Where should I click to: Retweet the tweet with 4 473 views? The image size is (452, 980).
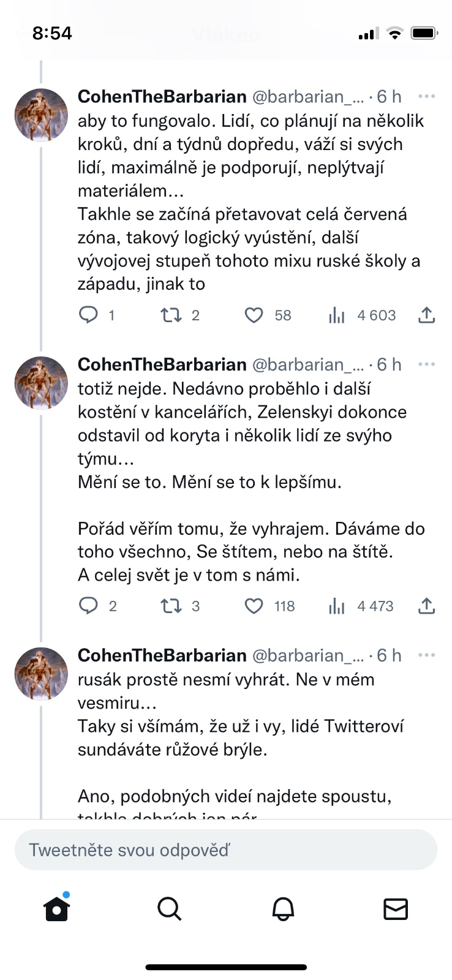click(171, 606)
